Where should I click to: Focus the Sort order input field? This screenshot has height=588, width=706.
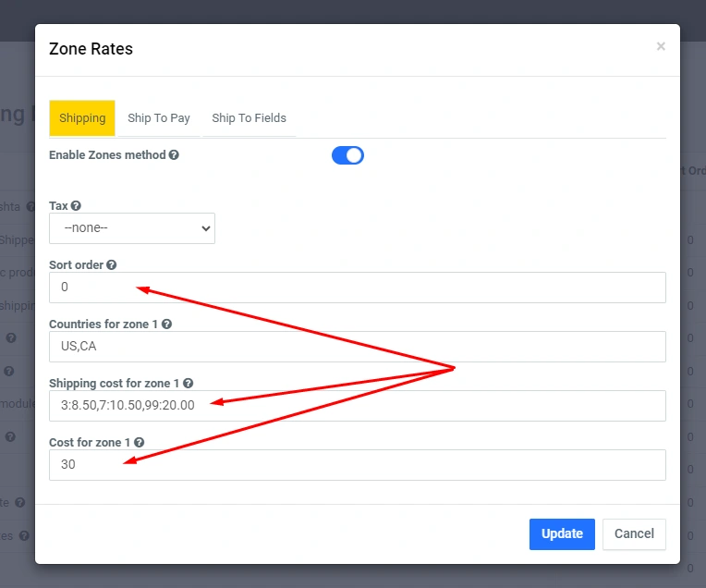coord(357,288)
